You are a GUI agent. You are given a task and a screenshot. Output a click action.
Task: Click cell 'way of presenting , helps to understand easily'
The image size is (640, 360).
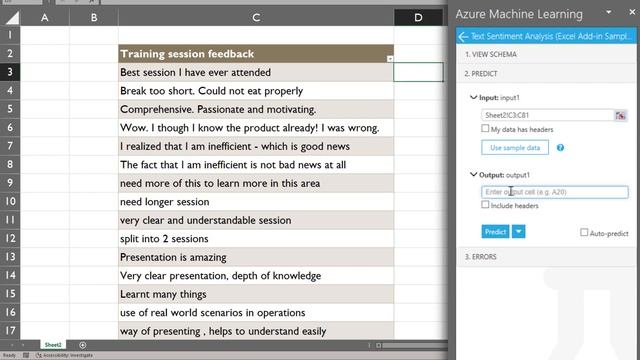click(256, 331)
